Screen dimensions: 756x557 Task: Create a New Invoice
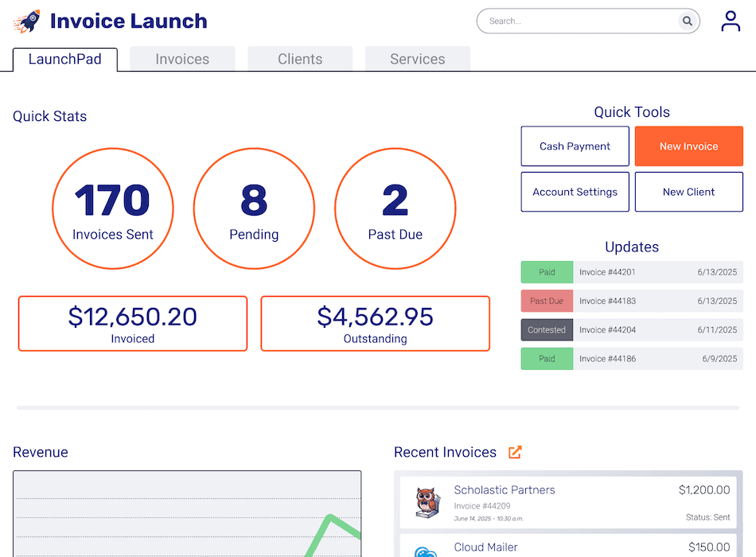(x=689, y=146)
